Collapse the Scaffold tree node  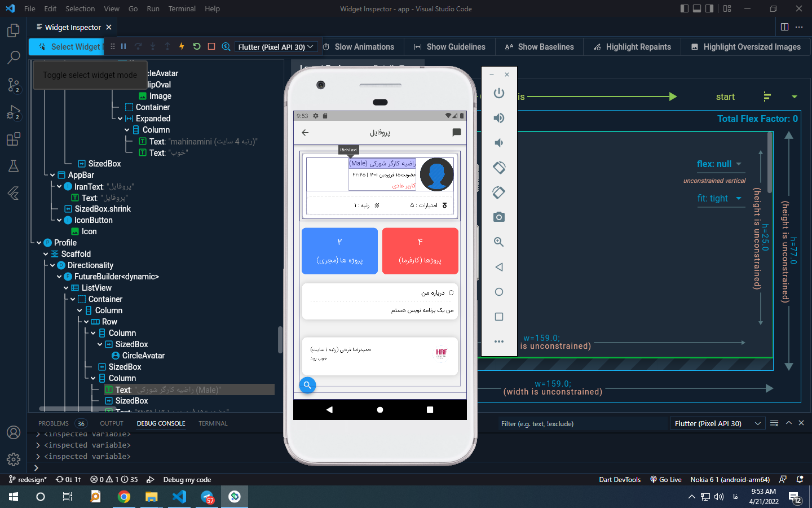click(46, 254)
